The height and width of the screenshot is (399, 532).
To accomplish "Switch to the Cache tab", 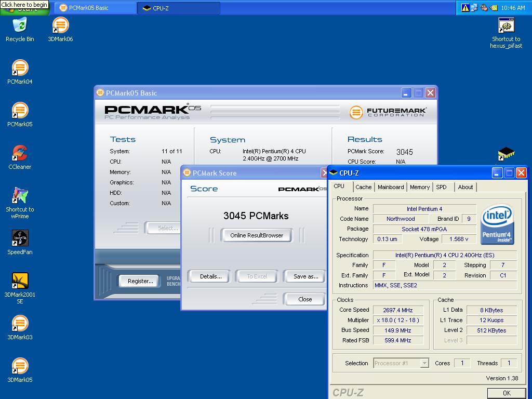I will click(x=363, y=187).
